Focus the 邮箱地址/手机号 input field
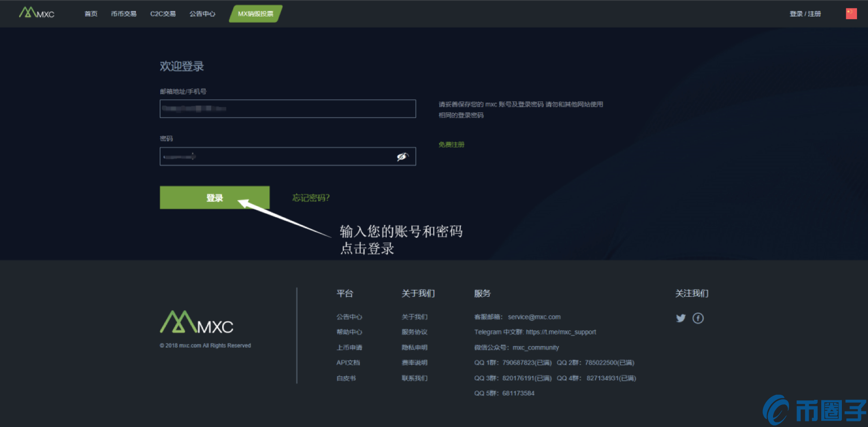The image size is (868, 427). pos(287,109)
